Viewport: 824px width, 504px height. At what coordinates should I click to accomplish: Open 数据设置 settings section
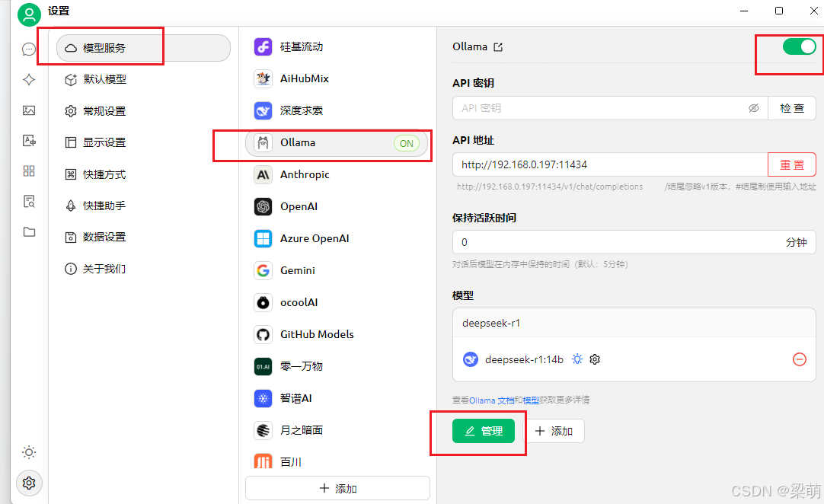pos(143,237)
